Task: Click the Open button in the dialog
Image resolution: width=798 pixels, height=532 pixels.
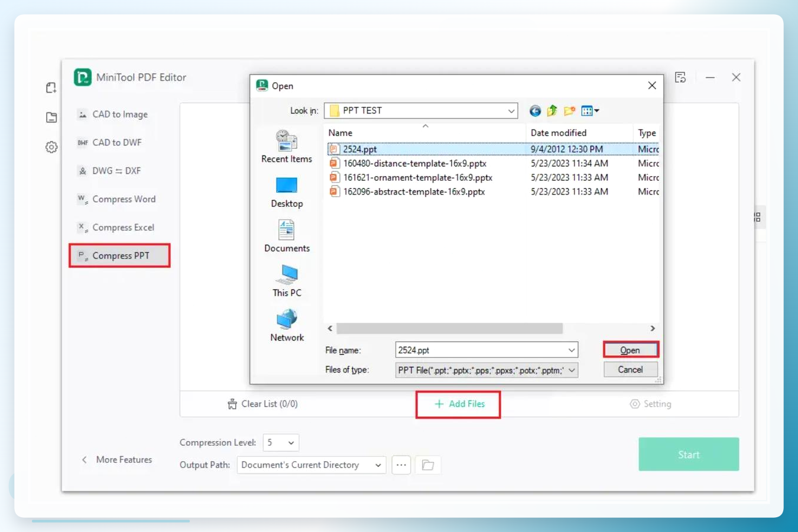Action: [x=630, y=350]
